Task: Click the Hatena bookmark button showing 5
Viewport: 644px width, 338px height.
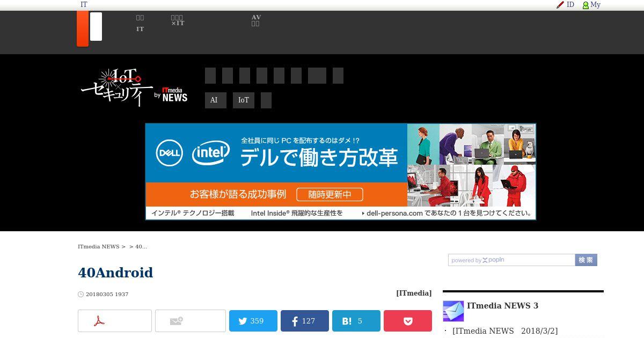Action: pos(356,321)
